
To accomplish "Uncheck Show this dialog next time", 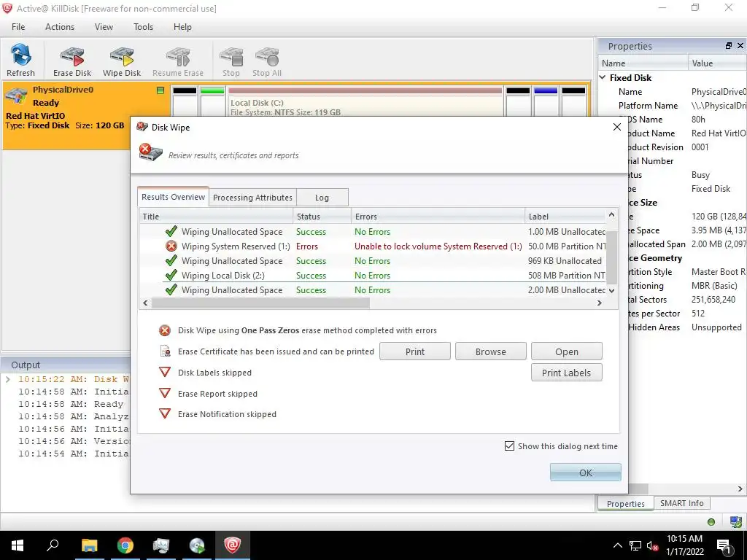I will [x=509, y=446].
